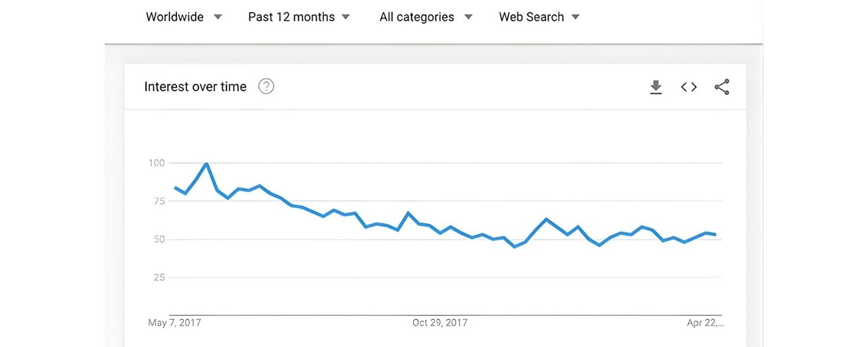
Task: Share the Interest over time chart
Action: click(x=722, y=87)
